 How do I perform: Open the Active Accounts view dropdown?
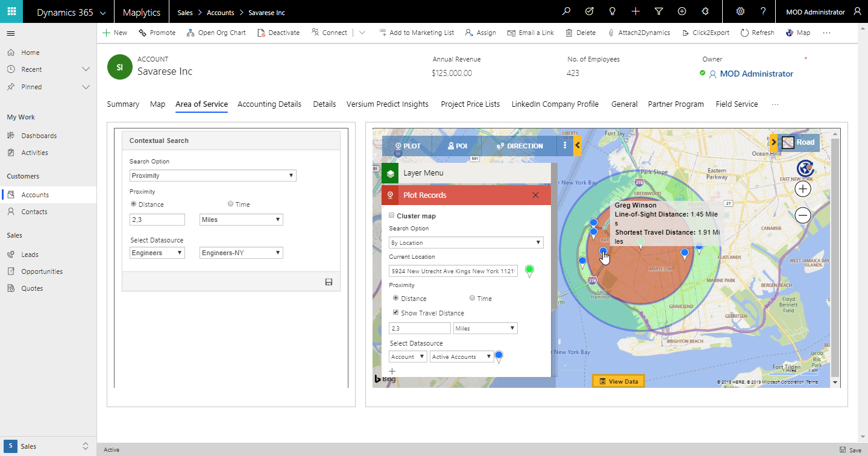click(x=462, y=356)
